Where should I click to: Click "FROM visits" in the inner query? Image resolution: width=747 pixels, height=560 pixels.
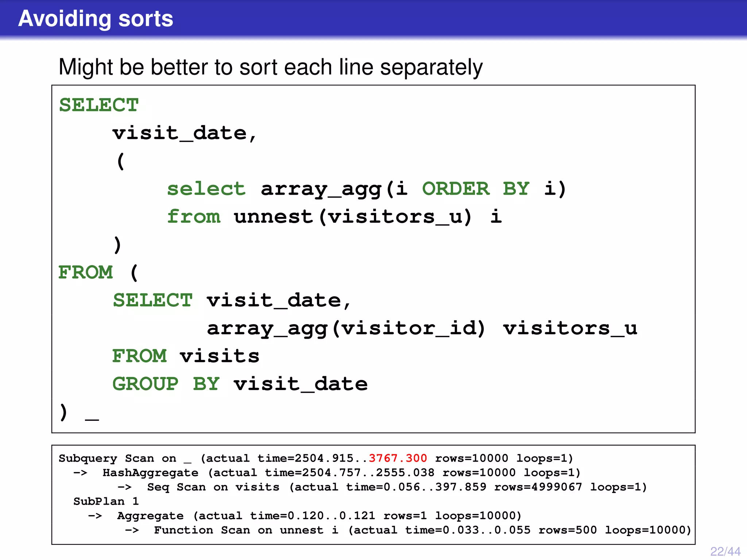(x=186, y=356)
